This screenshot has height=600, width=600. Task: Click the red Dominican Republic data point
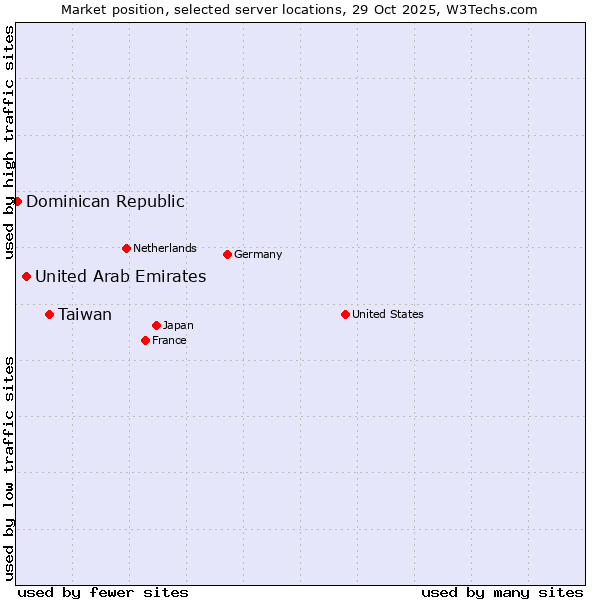coord(17,201)
